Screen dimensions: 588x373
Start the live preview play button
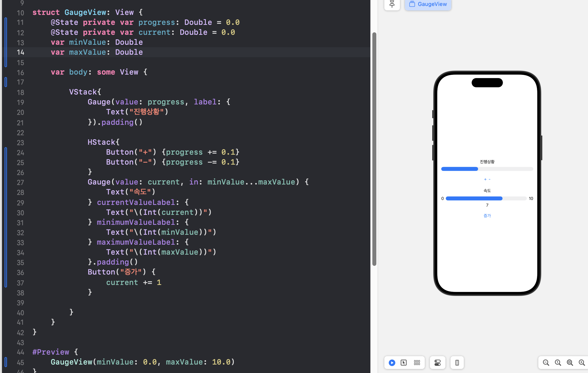click(x=392, y=363)
